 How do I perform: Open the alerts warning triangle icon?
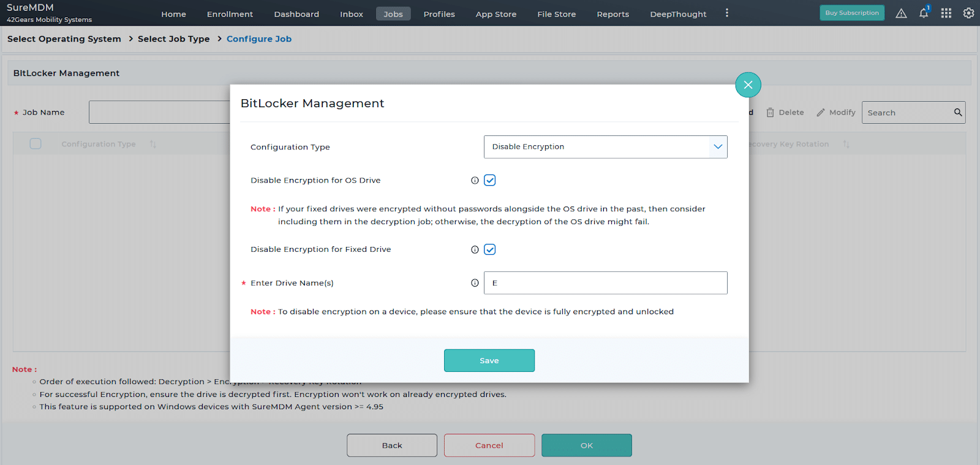(x=901, y=13)
